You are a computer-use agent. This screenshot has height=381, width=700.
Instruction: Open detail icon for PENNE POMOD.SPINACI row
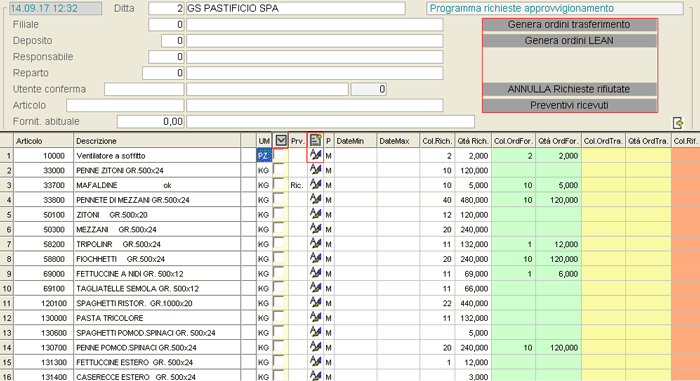click(316, 347)
